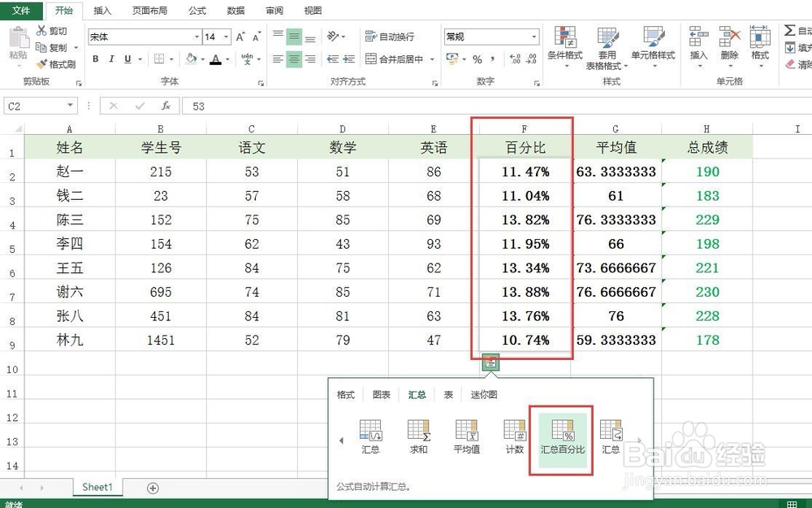Select the 平均值 Average quick analysis option

tap(467, 437)
